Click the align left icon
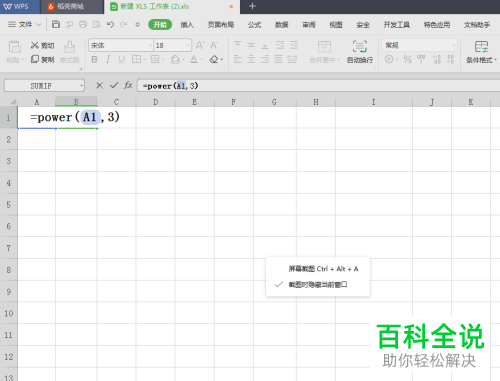This screenshot has height=381, width=500. (238, 59)
